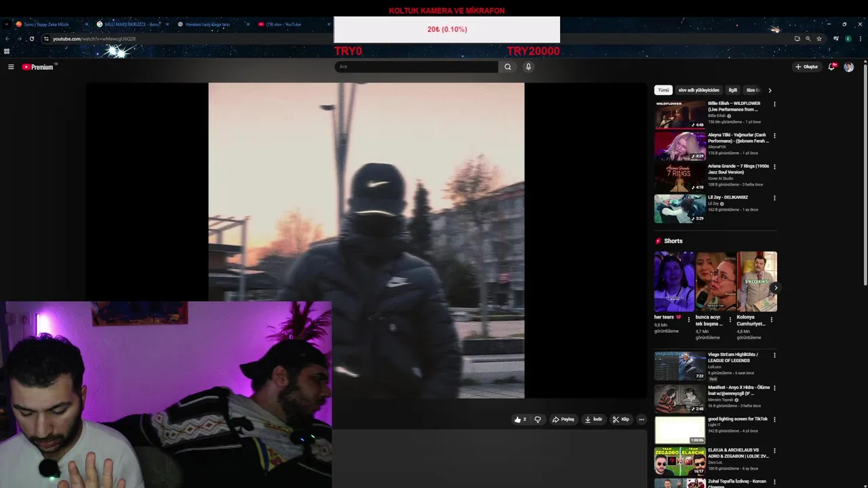Open options for Aleyna Tilki Yağmurlar video
This screenshot has height=488, width=868.
(774, 136)
